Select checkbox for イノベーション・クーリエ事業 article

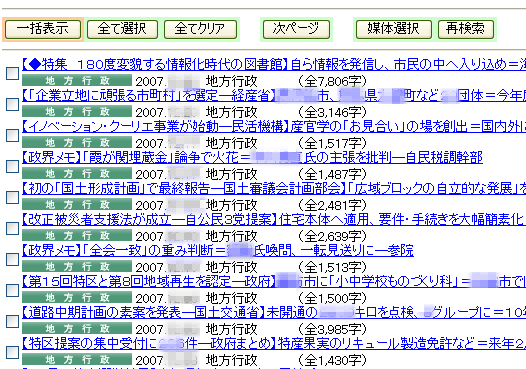click(12, 135)
